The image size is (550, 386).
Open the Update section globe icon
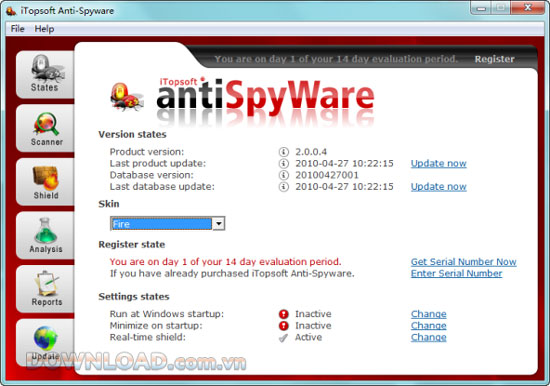point(45,338)
